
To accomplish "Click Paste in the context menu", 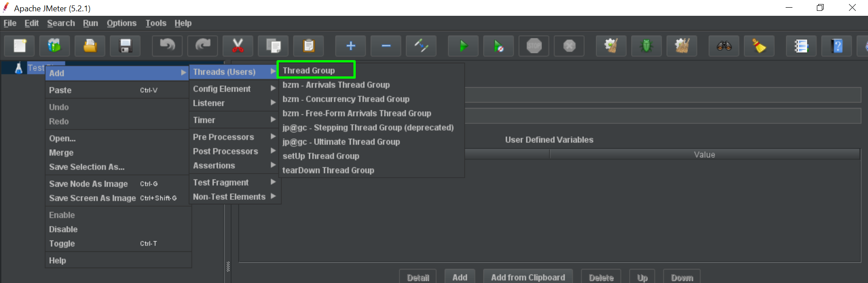I will pos(117,90).
